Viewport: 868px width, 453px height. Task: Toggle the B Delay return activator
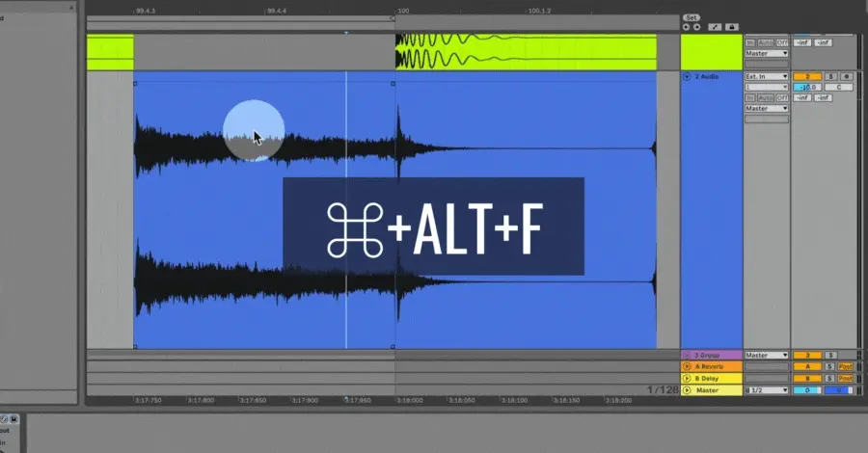click(x=807, y=379)
